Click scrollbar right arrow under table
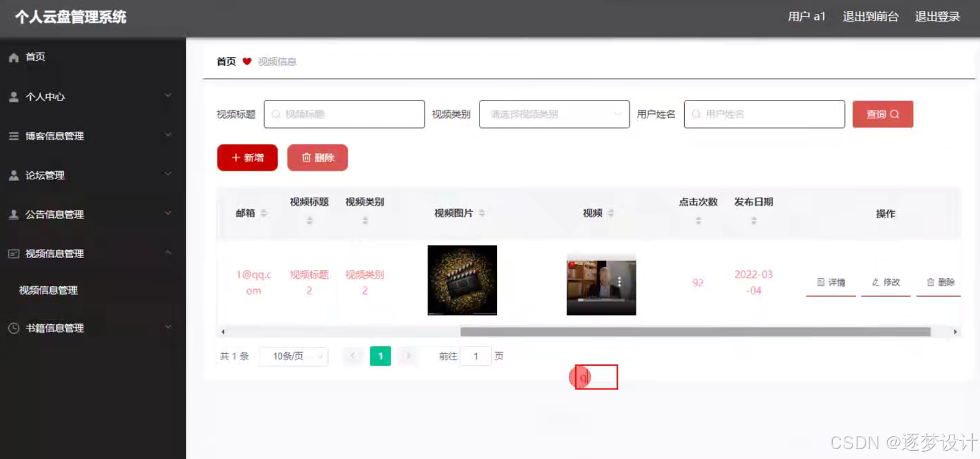This screenshot has width=980, height=459. 955,332
